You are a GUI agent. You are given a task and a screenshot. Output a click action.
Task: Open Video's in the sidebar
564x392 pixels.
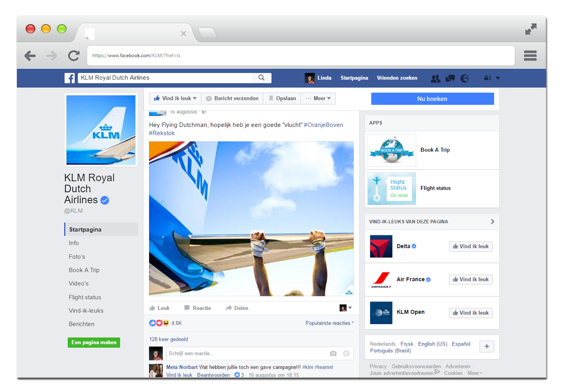coord(79,283)
